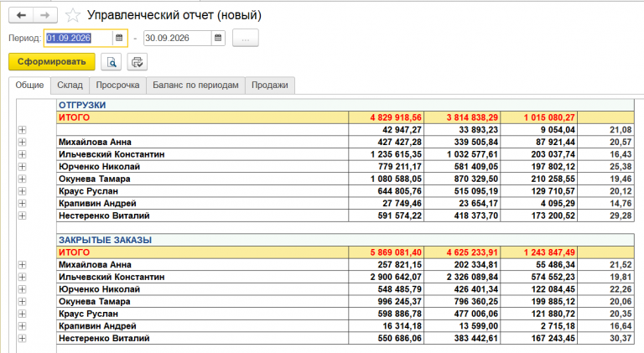Select the period end date field 30.09.2026

[x=177, y=39]
